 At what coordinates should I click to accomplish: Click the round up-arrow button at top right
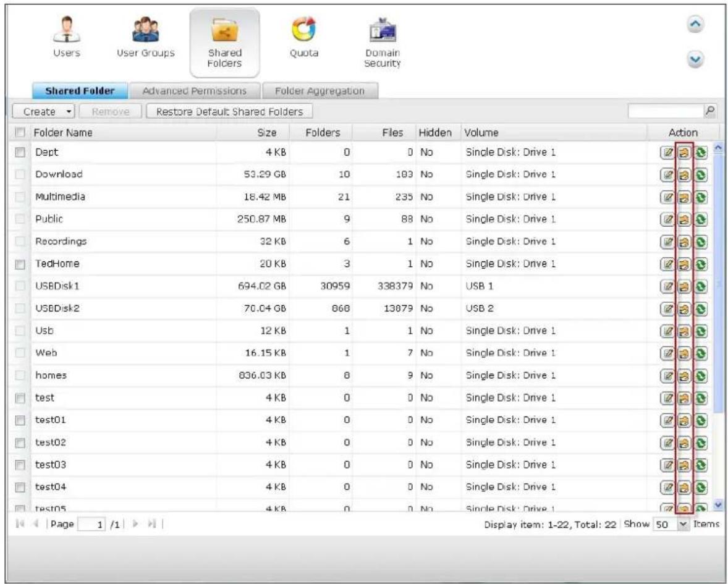695,24
